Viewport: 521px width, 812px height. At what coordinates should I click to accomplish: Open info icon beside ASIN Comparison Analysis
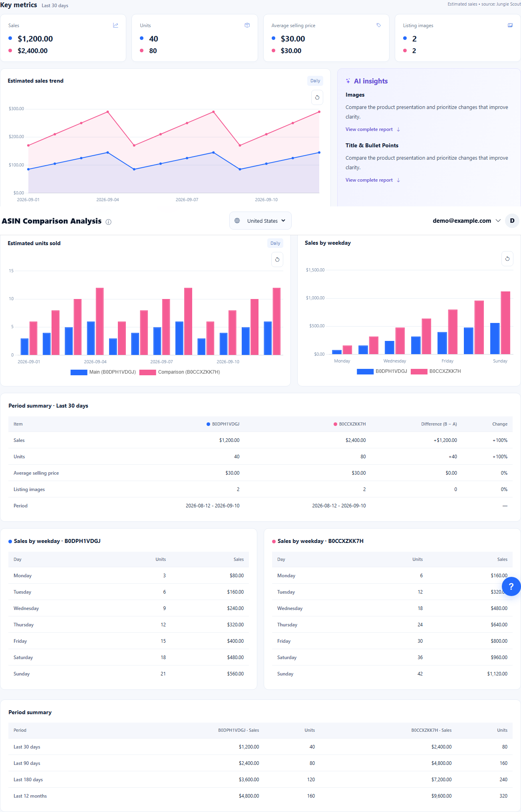[x=108, y=222]
